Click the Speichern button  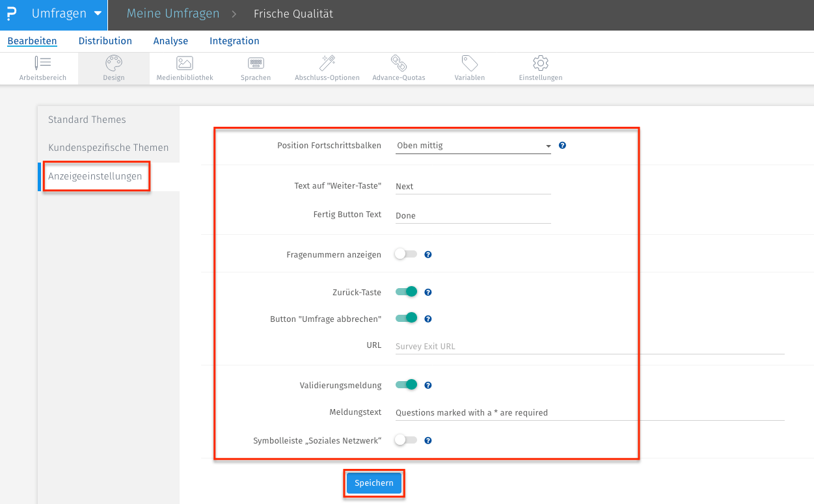click(x=373, y=483)
